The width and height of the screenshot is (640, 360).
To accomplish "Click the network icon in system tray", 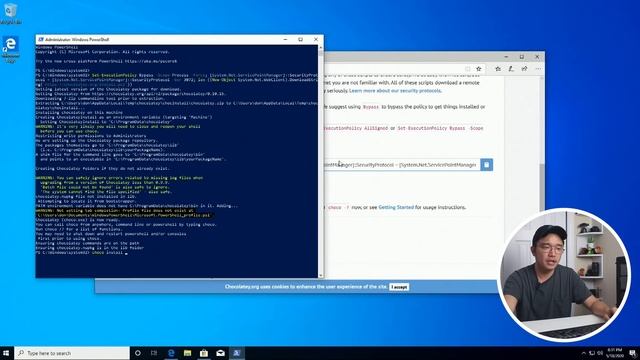I will tap(592, 353).
